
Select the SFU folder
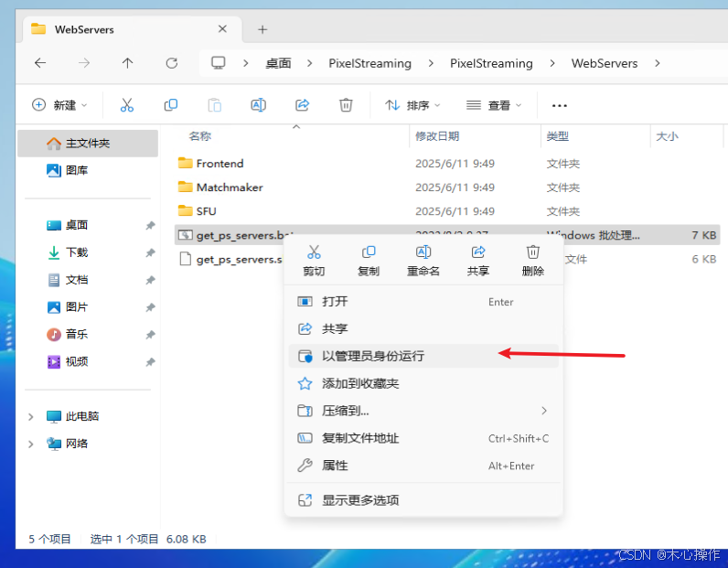[448, 211]
